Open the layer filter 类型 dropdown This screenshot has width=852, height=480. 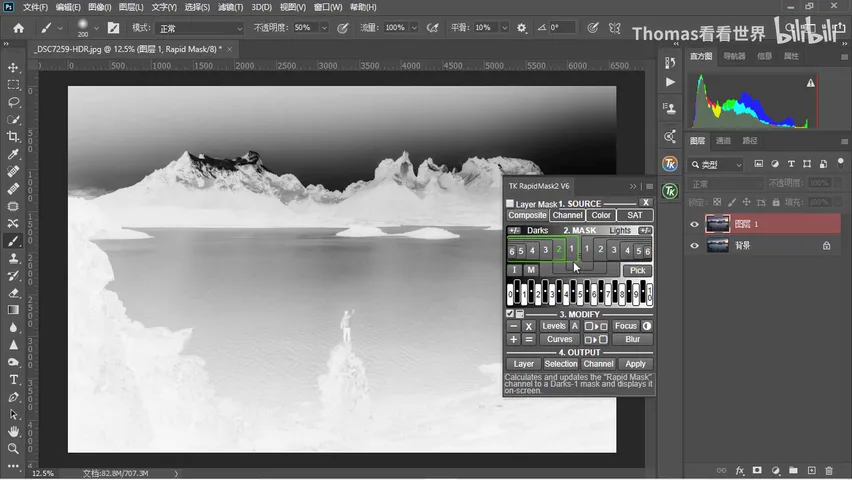(x=716, y=164)
